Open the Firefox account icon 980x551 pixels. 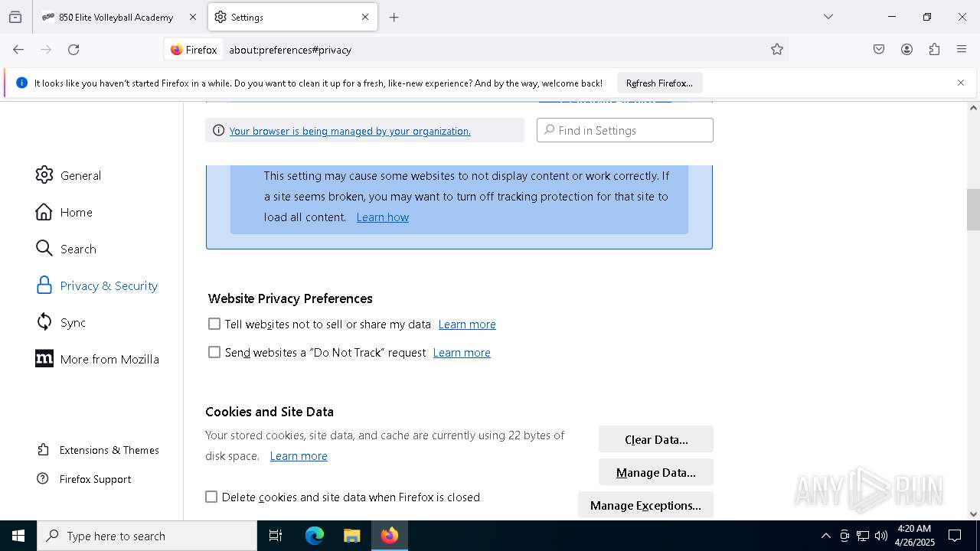906,50
